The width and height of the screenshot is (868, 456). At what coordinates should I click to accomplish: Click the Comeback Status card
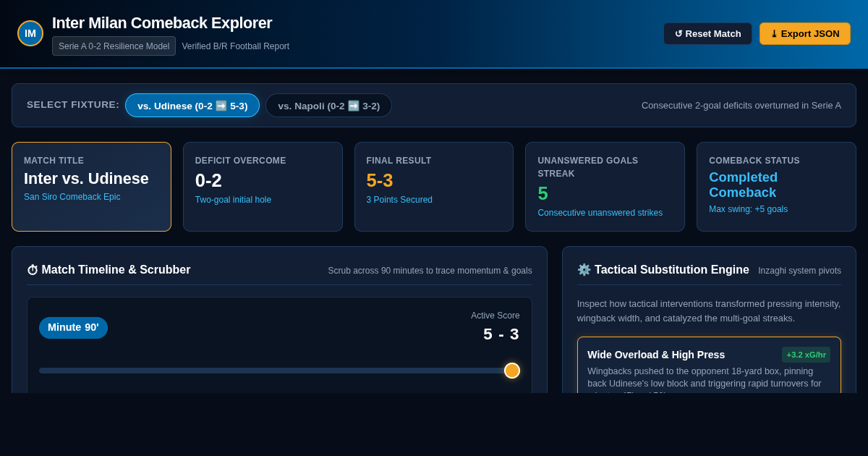776,187
